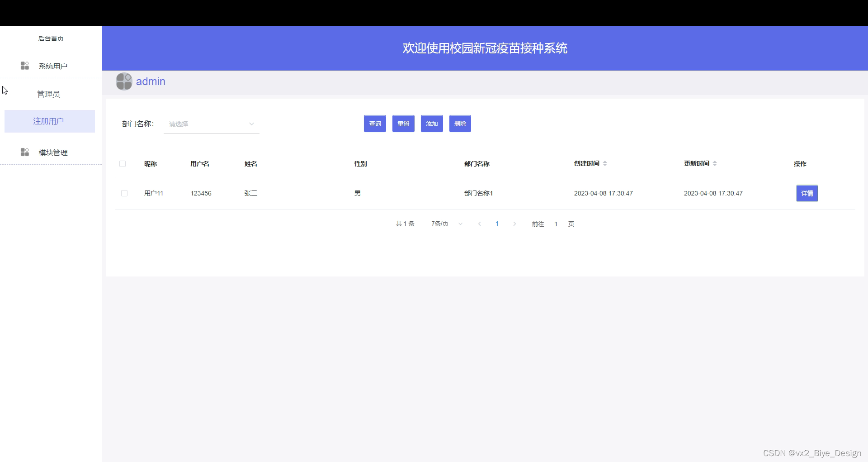Select 管理员 submenu item
The height and width of the screenshot is (462, 868).
pyautogui.click(x=48, y=94)
